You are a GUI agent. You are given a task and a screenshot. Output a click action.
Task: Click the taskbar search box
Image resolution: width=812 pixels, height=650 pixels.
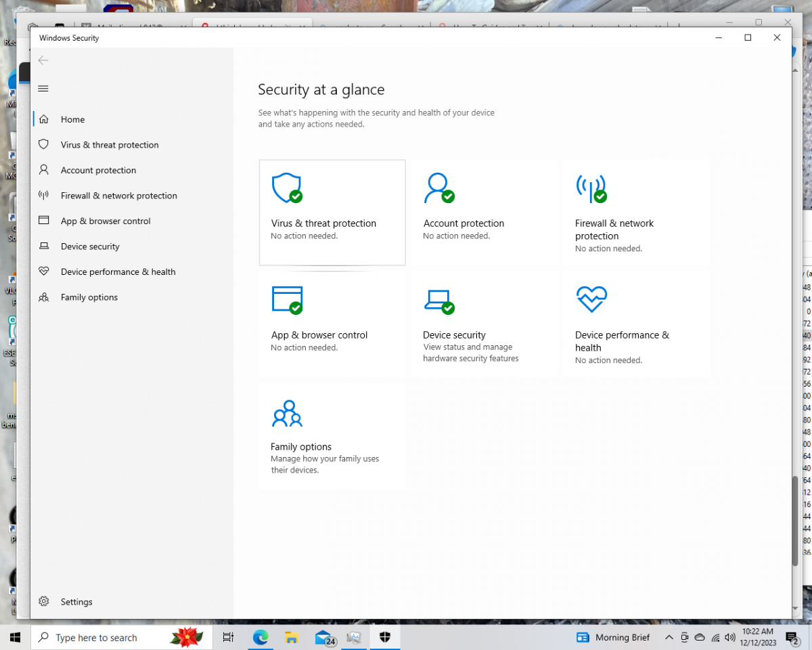(x=122, y=637)
